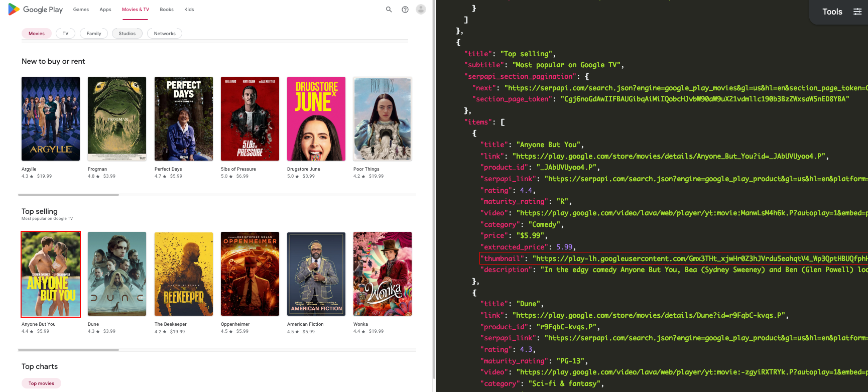The width and height of the screenshot is (868, 392).
Task: Click the Tools settings sliders icon
Action: click(857, 12)
